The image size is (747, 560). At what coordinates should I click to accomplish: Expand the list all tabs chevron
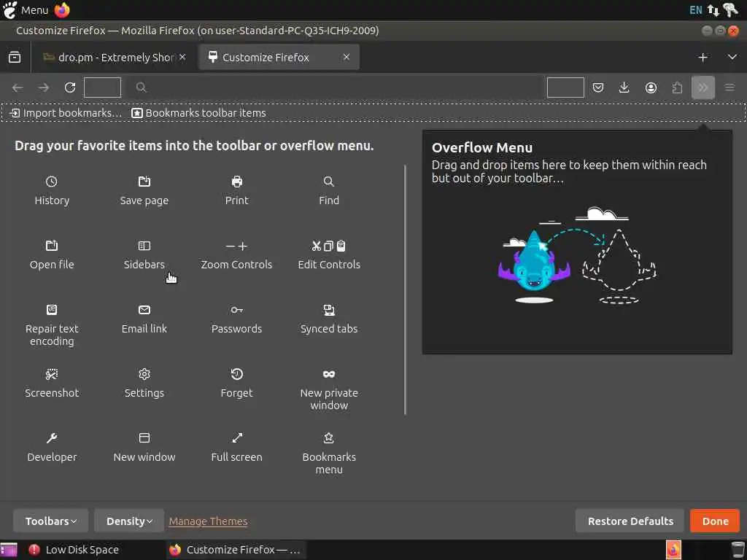[x=732, y=57]
